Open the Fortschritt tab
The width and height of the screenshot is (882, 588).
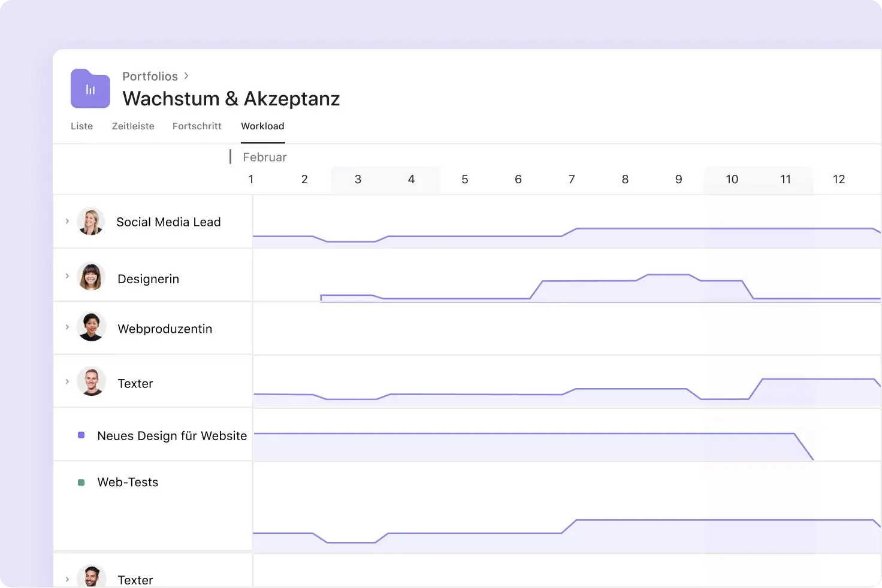click(x=197, y=126)
